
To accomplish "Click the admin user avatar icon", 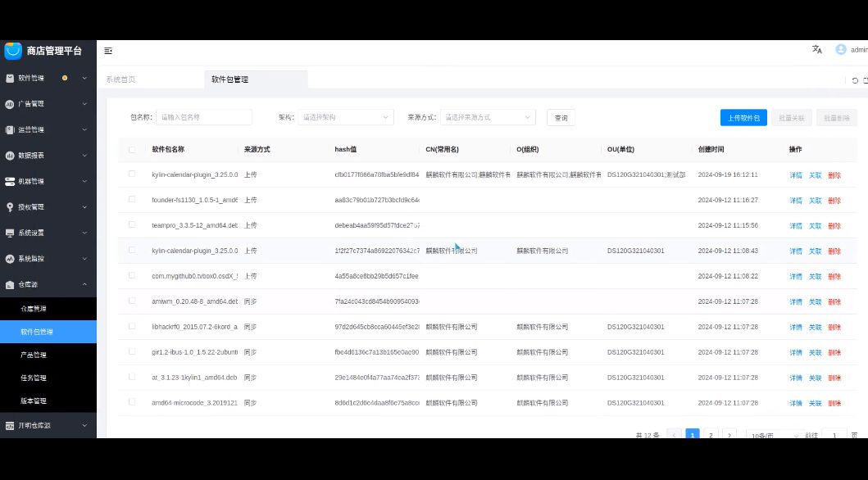I will (x=840, y=50).
